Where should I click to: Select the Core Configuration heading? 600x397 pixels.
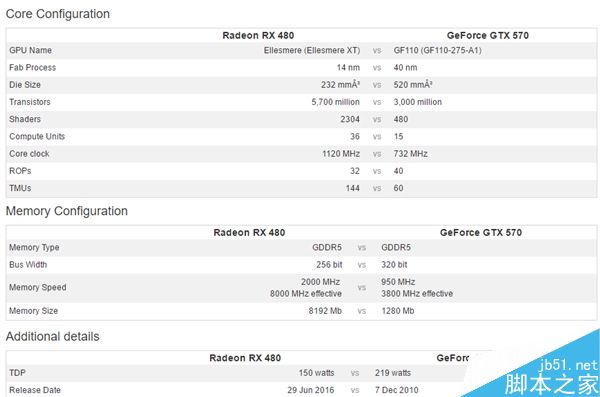[x=58, y=14]
